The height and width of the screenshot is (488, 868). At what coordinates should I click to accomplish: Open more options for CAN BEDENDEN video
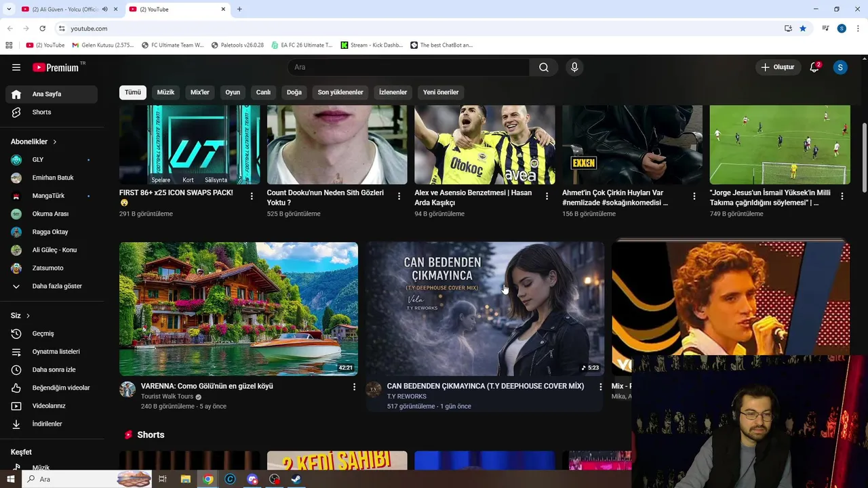[x=600, y=386]
